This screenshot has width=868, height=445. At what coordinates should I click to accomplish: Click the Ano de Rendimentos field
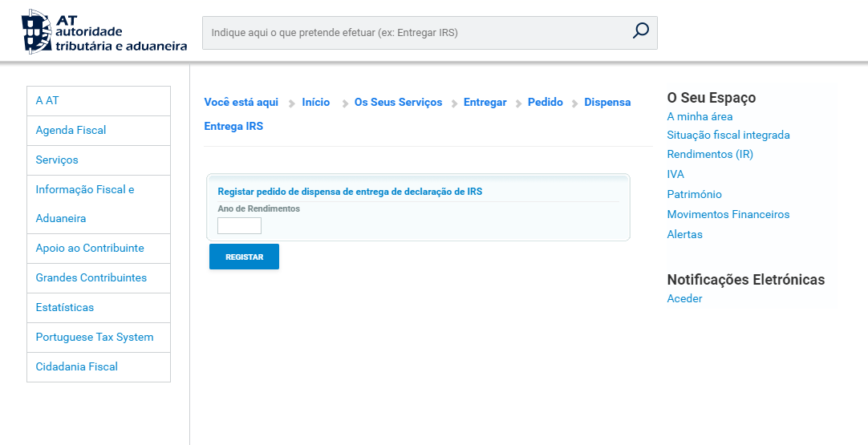(239, 226)
